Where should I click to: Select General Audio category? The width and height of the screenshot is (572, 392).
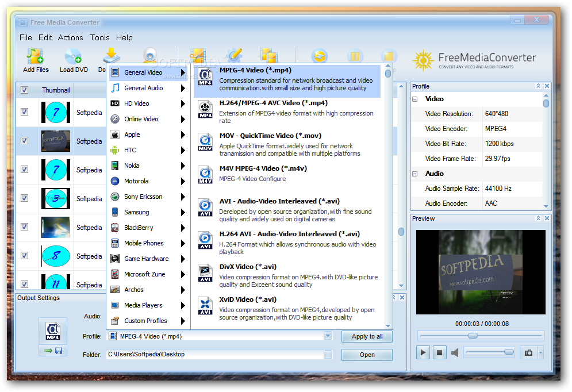[148, 88]
